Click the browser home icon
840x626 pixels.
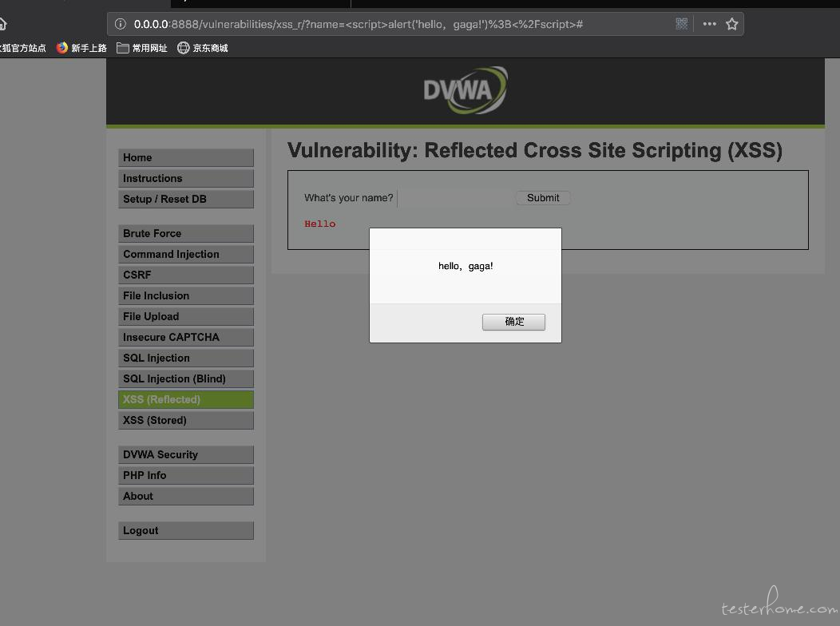point(2,24)
